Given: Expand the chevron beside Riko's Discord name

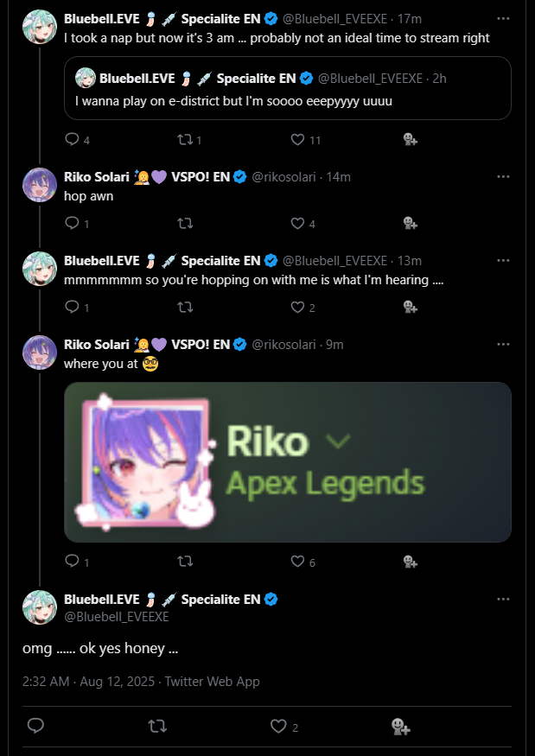Looking at the screenshot, I should [337, 442].
